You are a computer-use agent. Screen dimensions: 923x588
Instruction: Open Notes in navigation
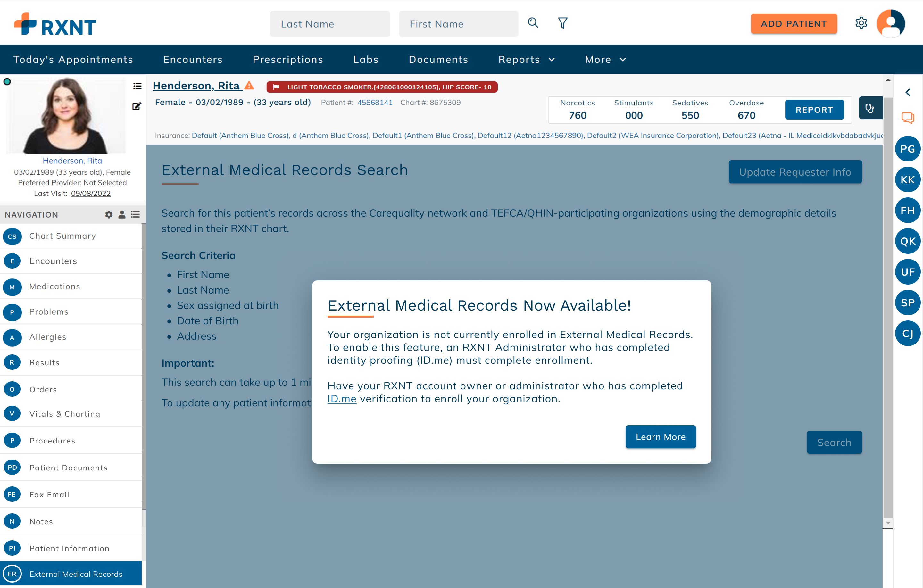pos(71,521)
